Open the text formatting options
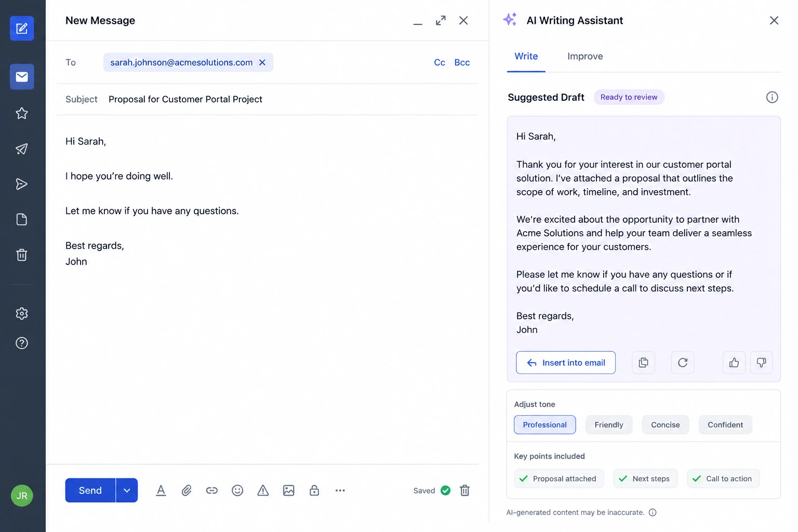The image size is (798, 532). (161, 490)
